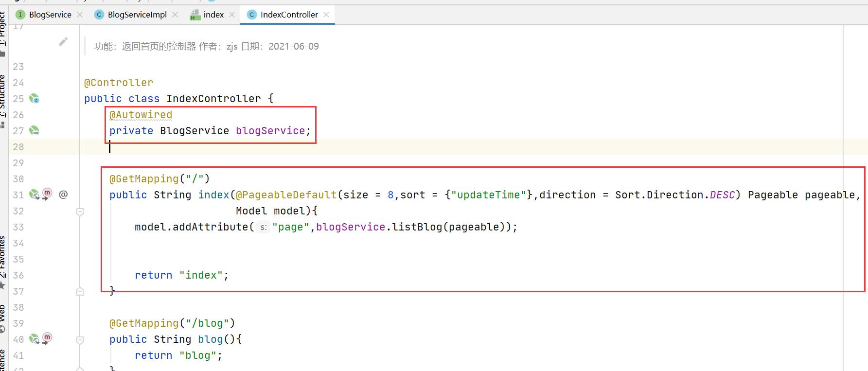This screenshot has height=371, width=868.
Task: Click the request mapping icon on line 40
Action: pos(47,338)
